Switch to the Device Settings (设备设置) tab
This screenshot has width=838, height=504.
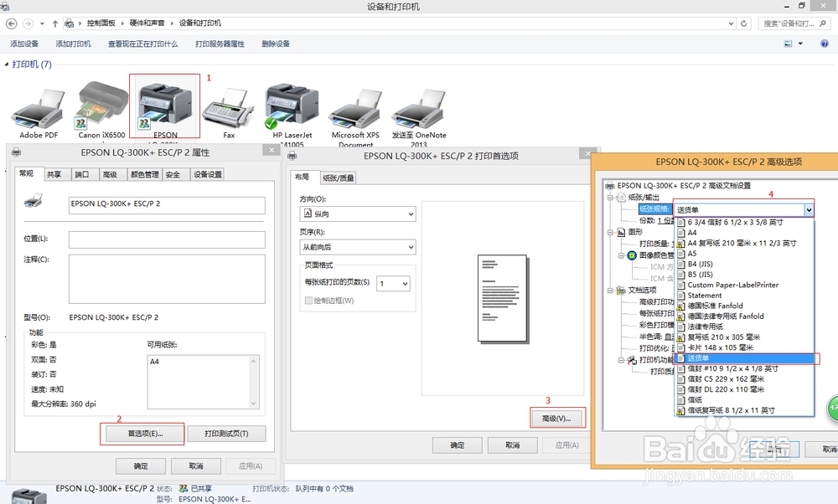(x=208, y=175)
